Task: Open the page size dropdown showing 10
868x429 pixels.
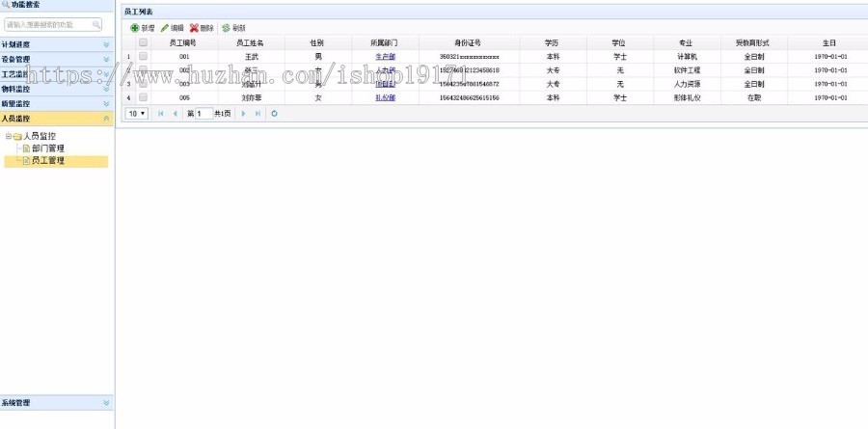Action: 137,114
